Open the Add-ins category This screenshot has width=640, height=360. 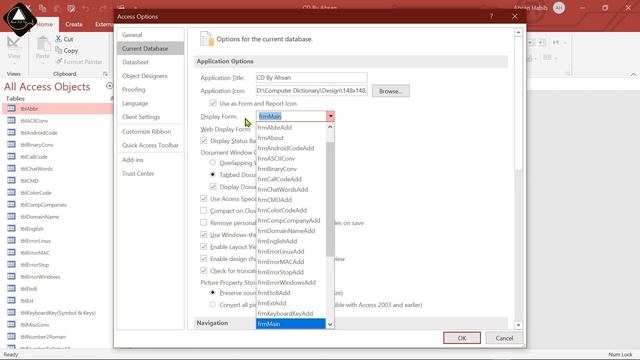(x=150, y=160)
